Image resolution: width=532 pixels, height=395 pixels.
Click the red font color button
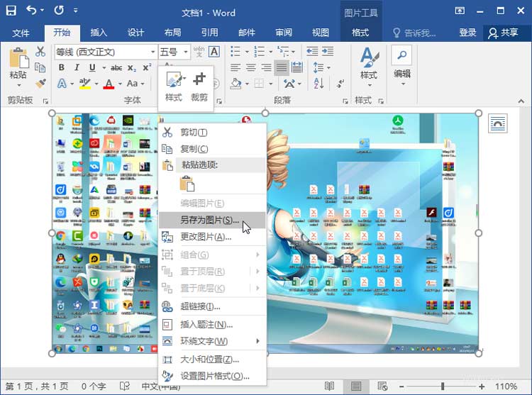pos(109,84)
